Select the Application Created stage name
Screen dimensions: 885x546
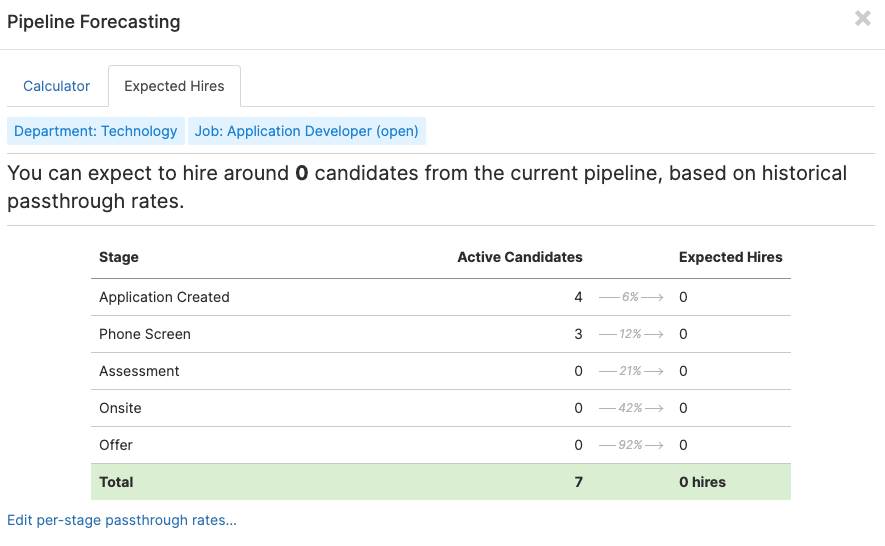tap(164, 297)
